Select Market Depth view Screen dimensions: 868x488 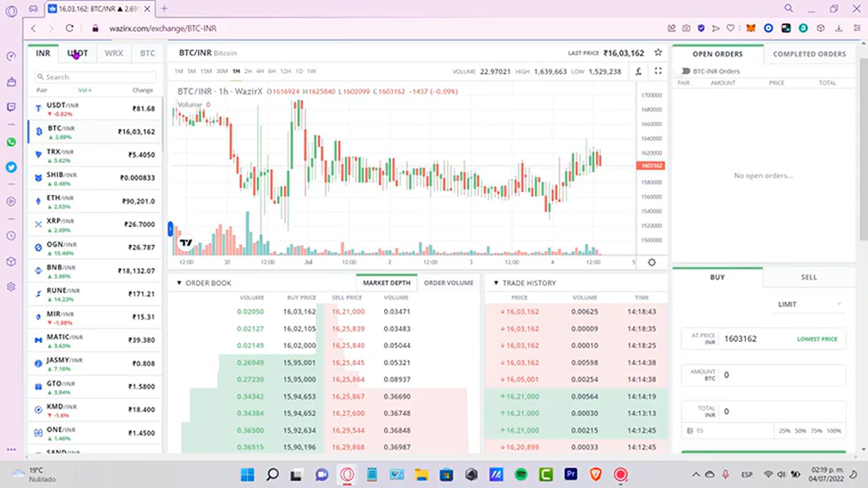(x=387, y=283)
